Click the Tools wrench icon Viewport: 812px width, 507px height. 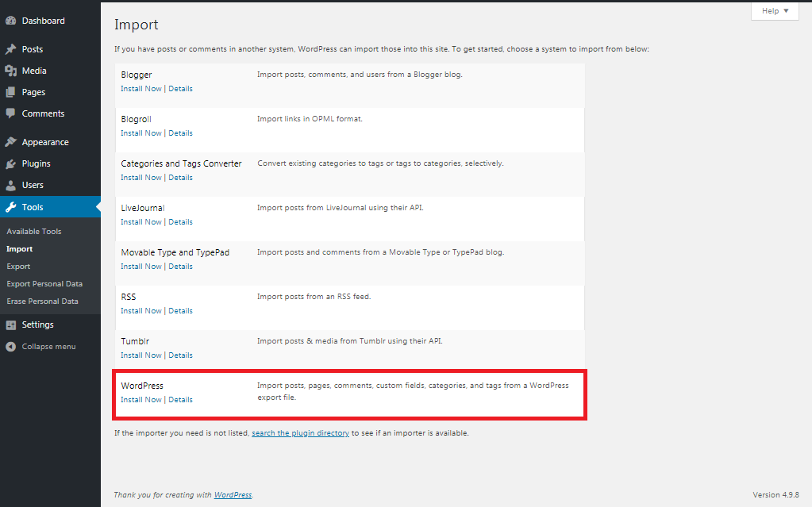coord(11,207)
